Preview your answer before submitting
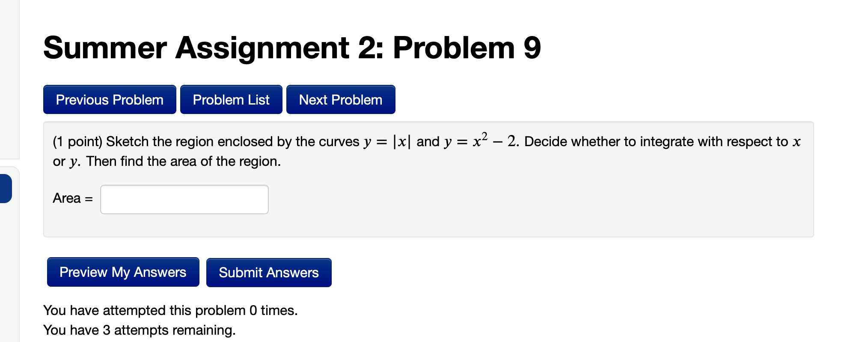 [x=123, y=272]
